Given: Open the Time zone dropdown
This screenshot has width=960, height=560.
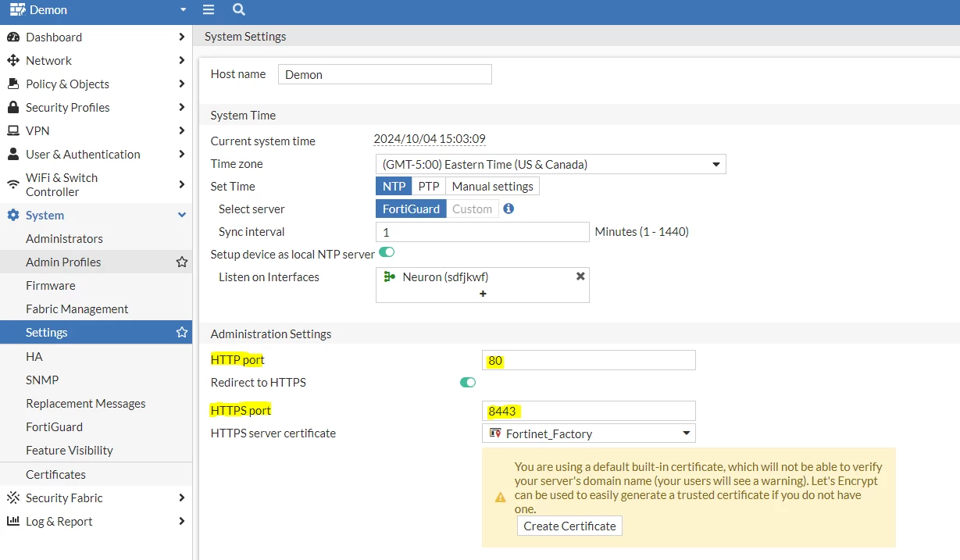Looking at the screenshot, I should [x=551, y=164].
